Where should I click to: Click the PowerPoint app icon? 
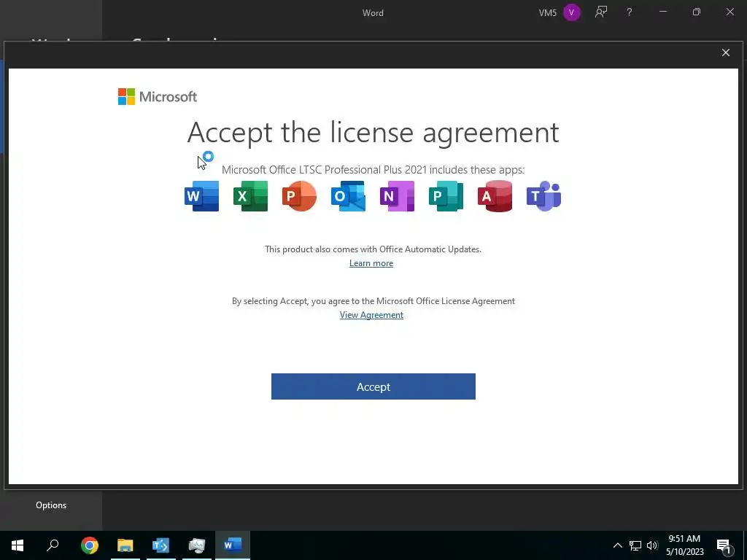[x=299, y=195]
